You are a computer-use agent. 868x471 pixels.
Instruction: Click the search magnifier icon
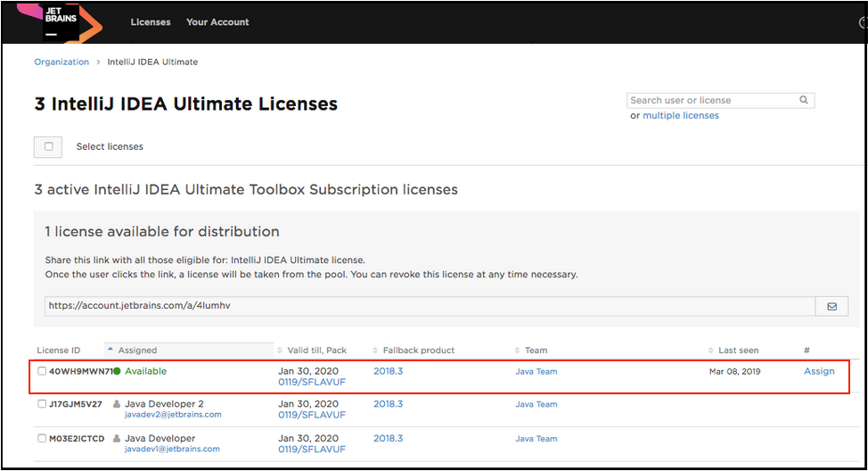coord(804,101)
